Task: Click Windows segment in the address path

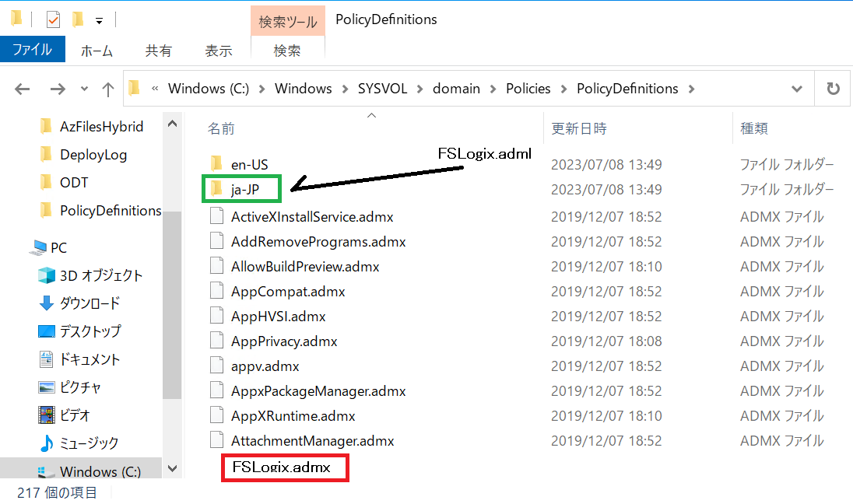Action: tap(303, 89)
